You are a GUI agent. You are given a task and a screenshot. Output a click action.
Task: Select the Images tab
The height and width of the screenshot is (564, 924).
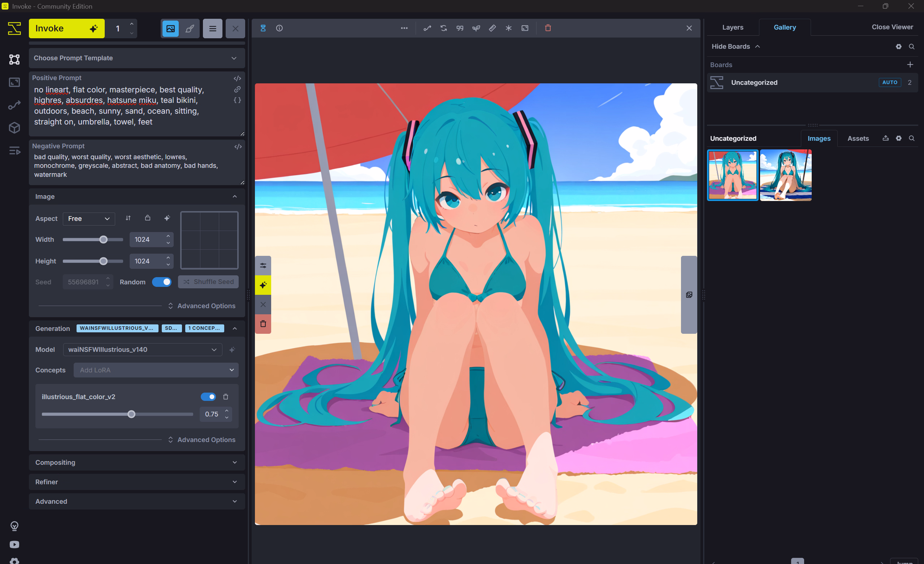pyautogui.click(x=819, y=138)
